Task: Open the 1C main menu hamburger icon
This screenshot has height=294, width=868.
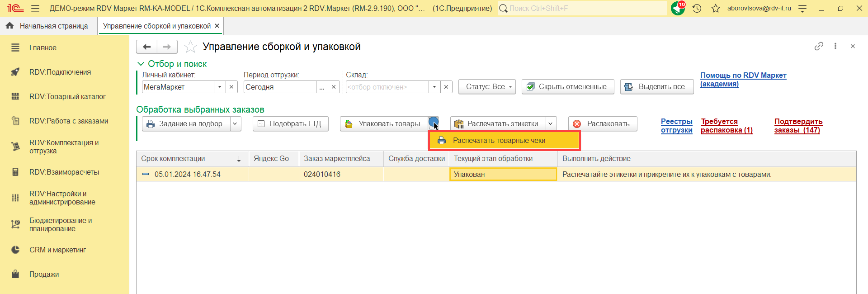Action: [35, 8]
